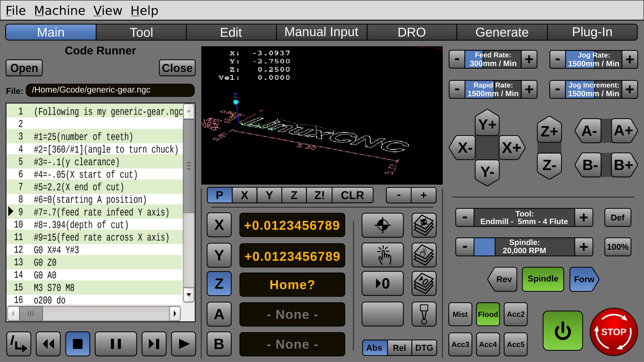Image resolution: width=644 pixels, height=362 pixels.
Task: Jog the Y- axis arrow
Action: coord(487,173)
